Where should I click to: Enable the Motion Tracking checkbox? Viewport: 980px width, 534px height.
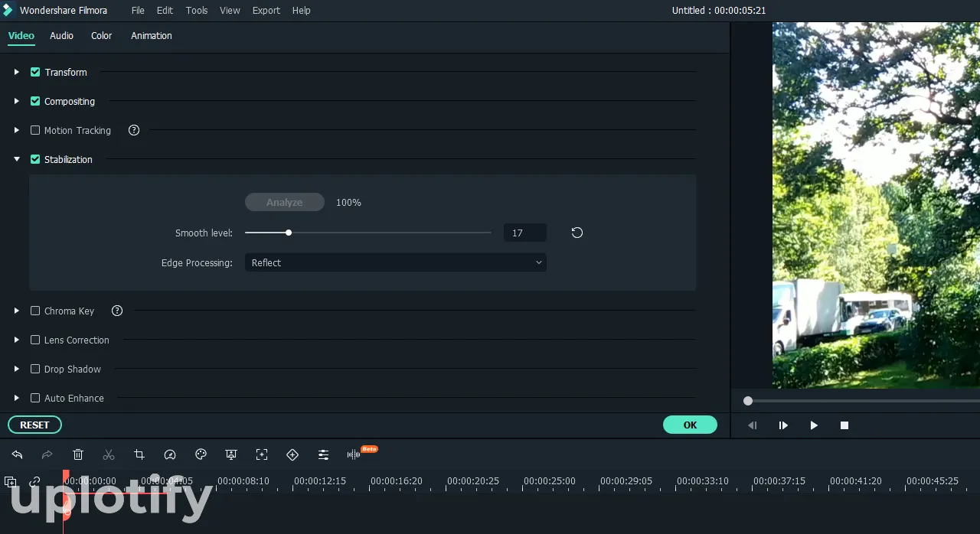[35, 130]
